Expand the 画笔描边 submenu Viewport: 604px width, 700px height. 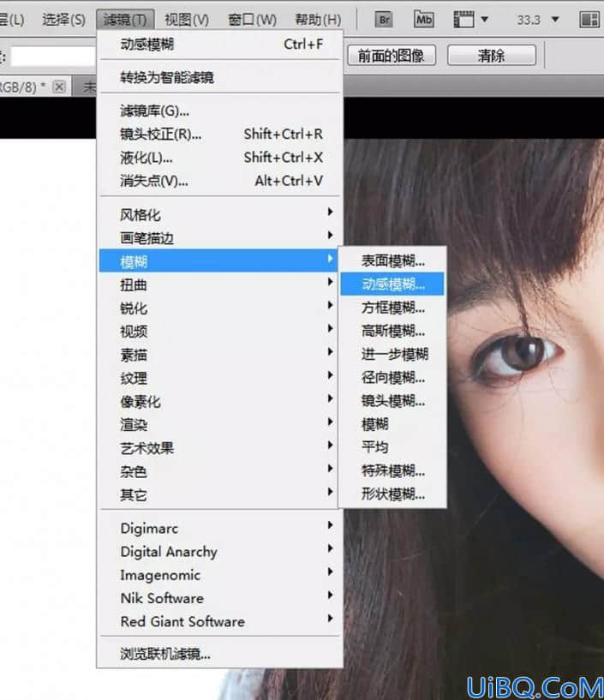(x=220, y=238)
